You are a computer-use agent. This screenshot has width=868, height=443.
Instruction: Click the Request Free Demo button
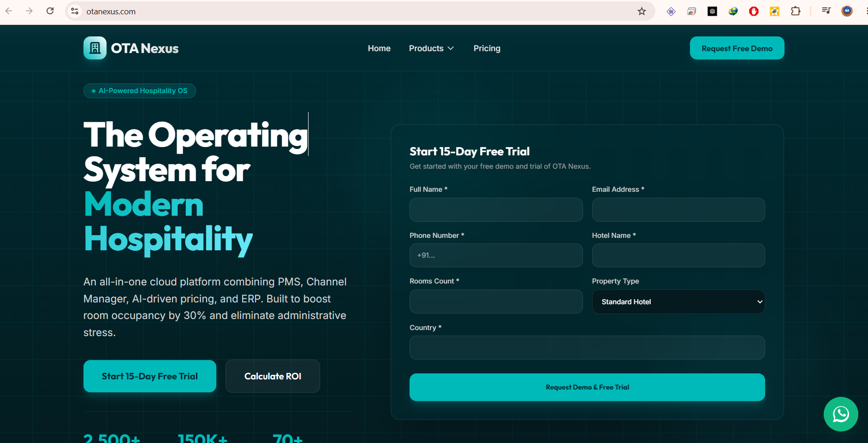pyautogui.click(x=737, y=48)
